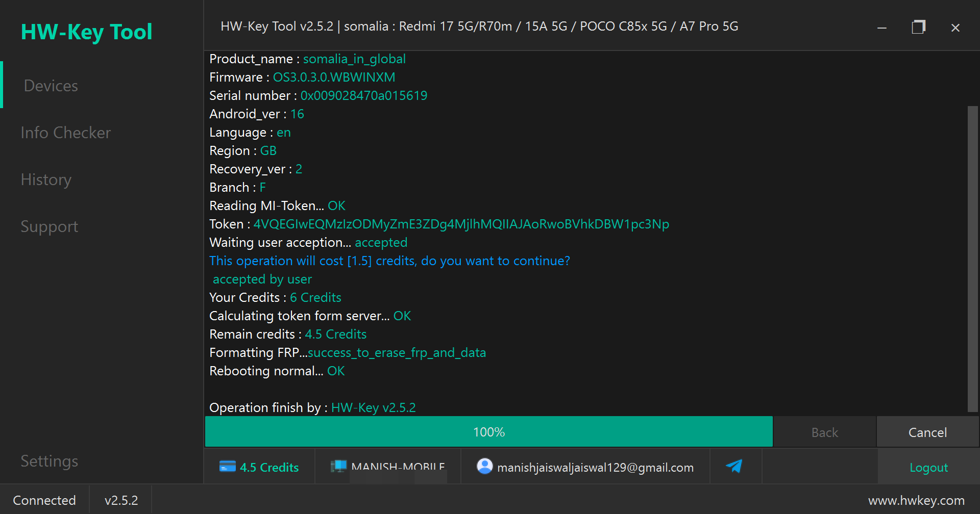Go to the Support section
This screenshot has height=514, width=980.
(x=50, y=226)
